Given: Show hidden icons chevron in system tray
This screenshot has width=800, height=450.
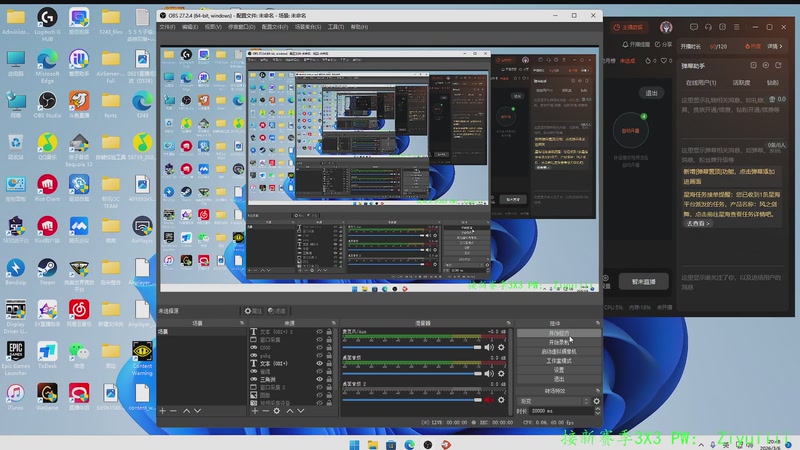Looking at the screenshot, I should pyautogui.click(x=702, y=445).
